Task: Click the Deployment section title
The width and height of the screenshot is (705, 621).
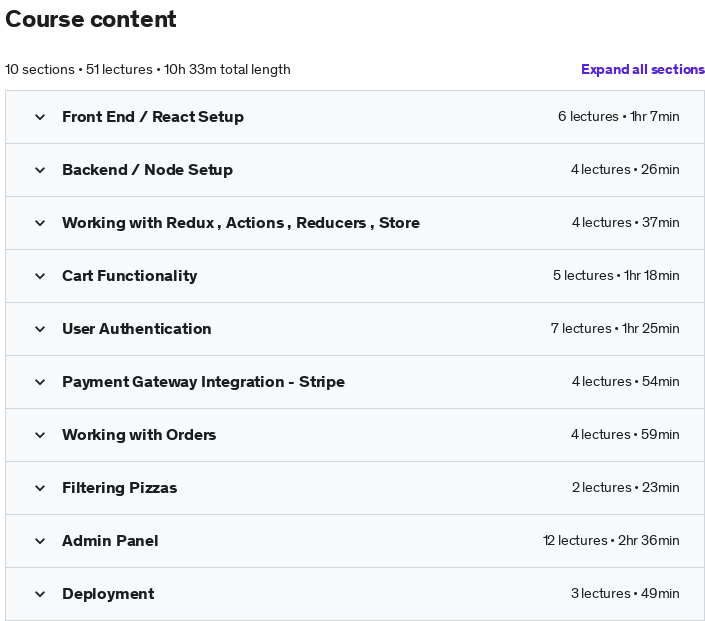Action: [108, 594]
